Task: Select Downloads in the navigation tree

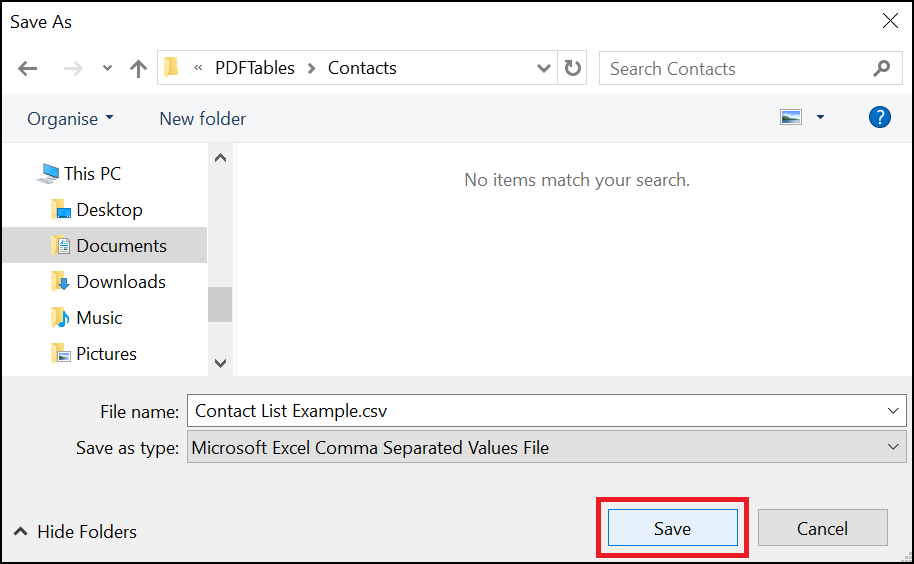Action: [120, 282]
